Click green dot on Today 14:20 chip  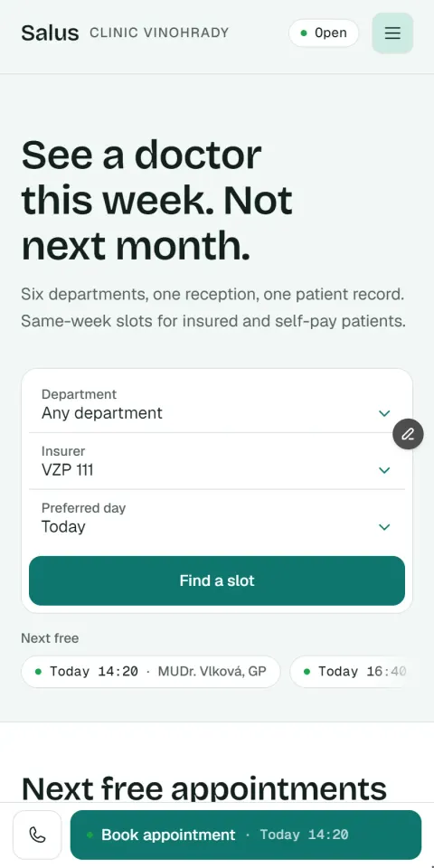coord(38,672)
